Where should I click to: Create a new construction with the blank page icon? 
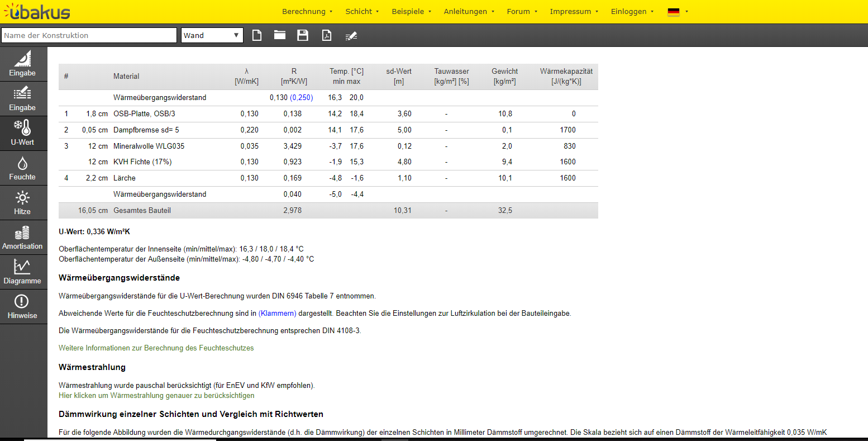[256, 35]
